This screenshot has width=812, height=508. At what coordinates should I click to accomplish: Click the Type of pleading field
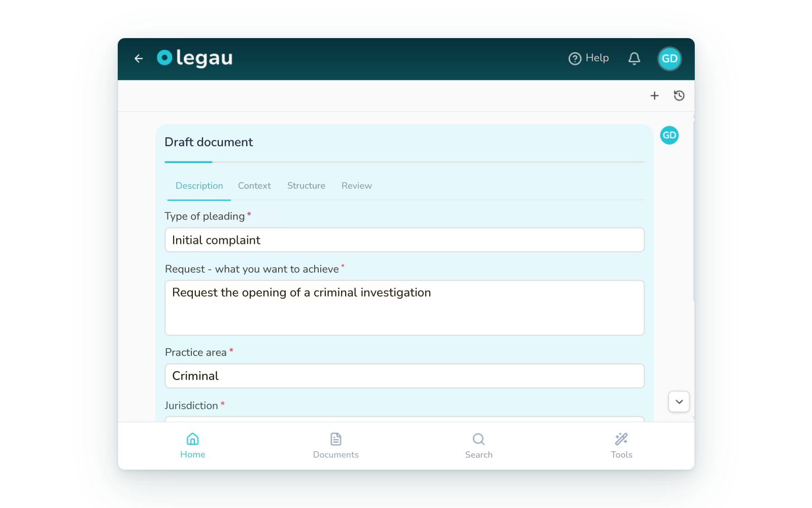[404, 240]
